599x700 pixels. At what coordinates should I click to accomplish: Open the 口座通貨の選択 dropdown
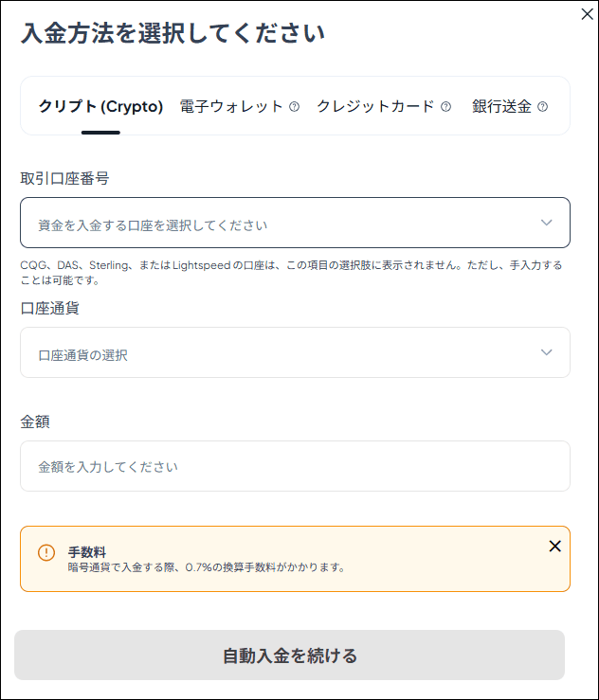pyautogui.click(x=284, y=353)
